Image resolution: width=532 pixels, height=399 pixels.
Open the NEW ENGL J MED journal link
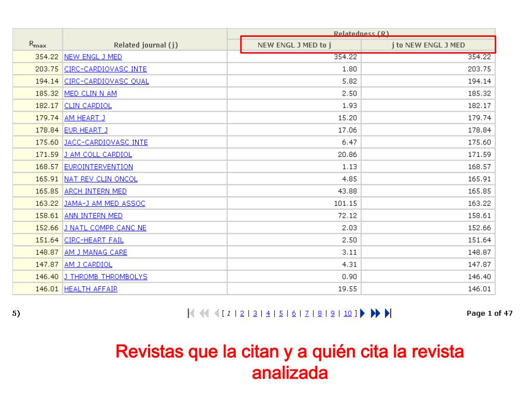[x=93, y=57]
